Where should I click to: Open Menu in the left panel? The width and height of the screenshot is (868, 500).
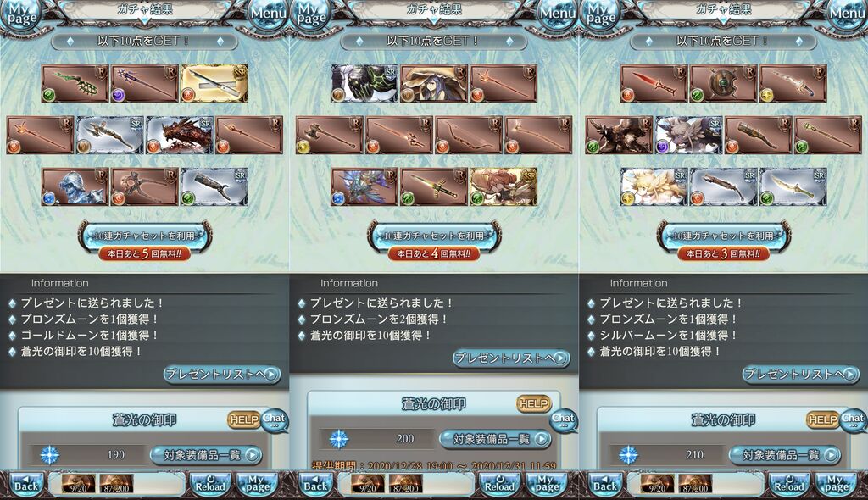269,15
